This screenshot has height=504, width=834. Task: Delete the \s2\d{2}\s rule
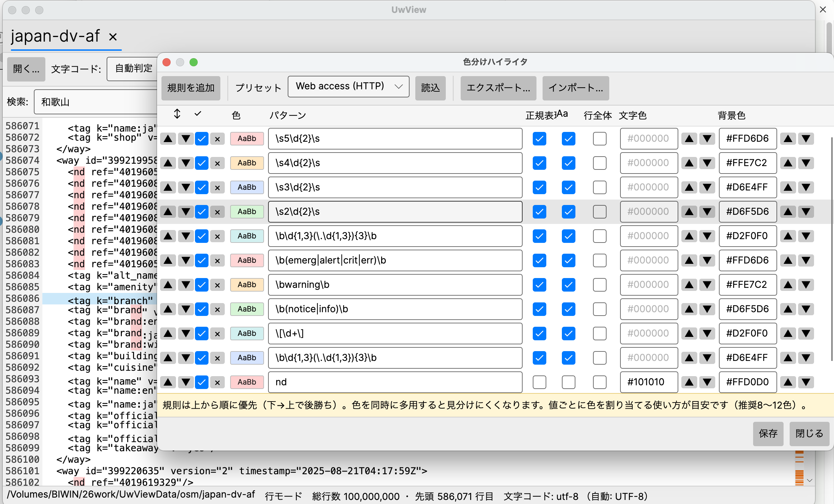[x=217, y=212]
